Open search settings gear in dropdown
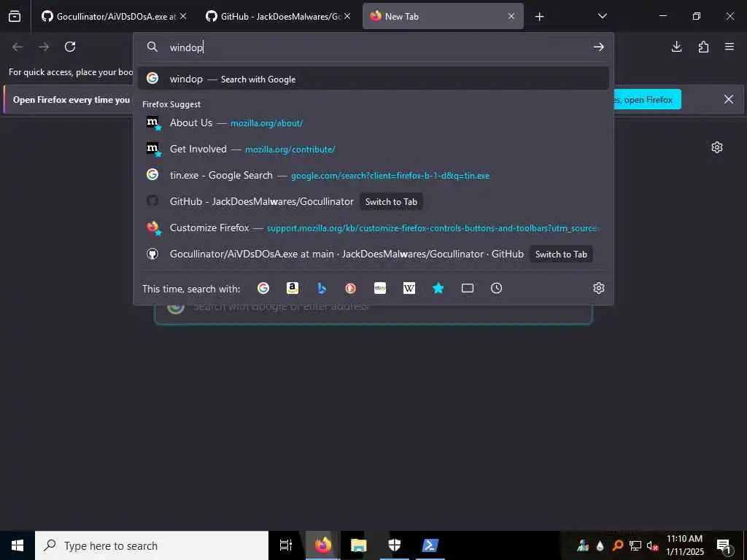Image resolution: width=747 pixels, height=560 pixels. (x=599, y=288)
